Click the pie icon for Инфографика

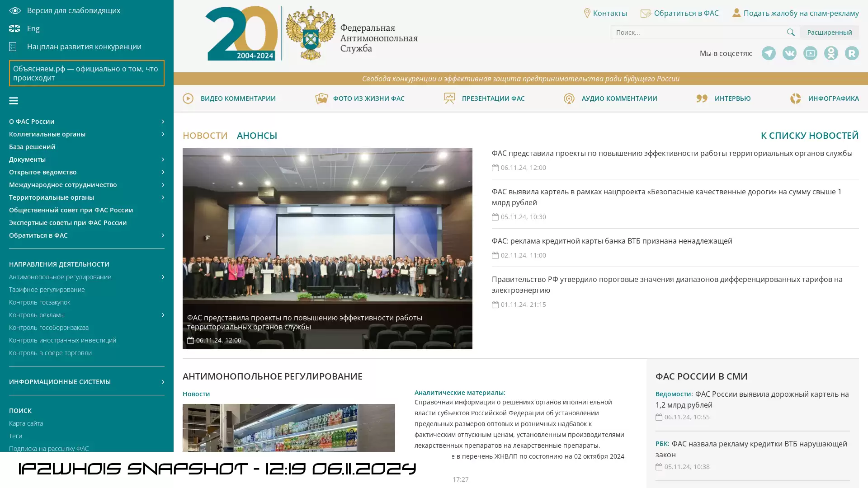point(795,99)
